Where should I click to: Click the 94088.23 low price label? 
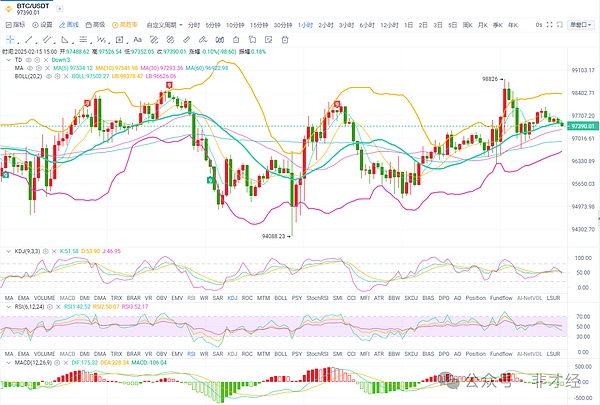[274, 236]
